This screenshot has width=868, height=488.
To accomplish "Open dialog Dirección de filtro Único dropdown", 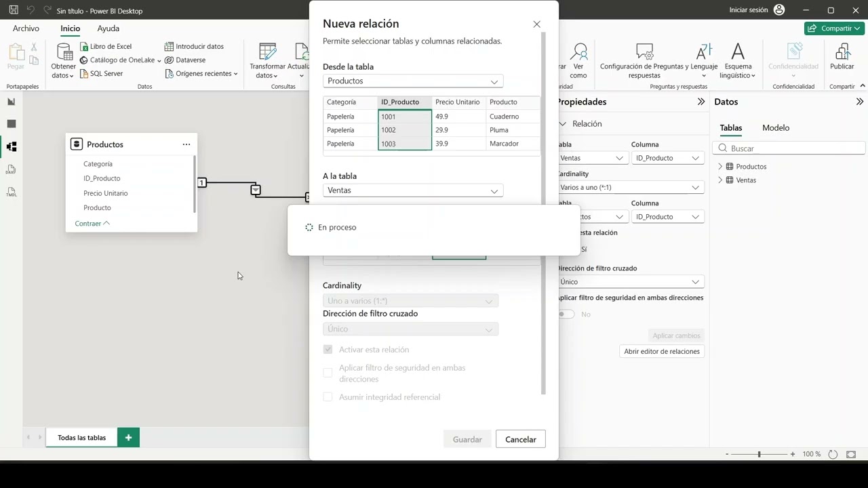I will [x=410, y=329].
